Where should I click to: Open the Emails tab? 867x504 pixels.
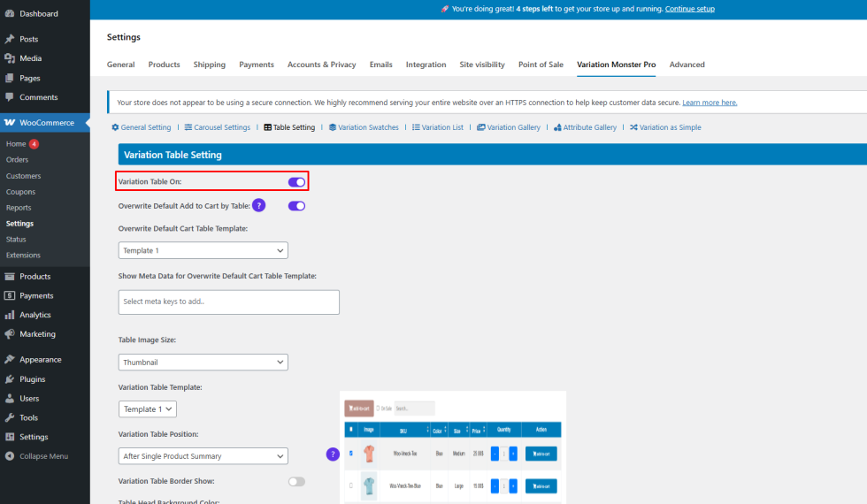[381, 65]
